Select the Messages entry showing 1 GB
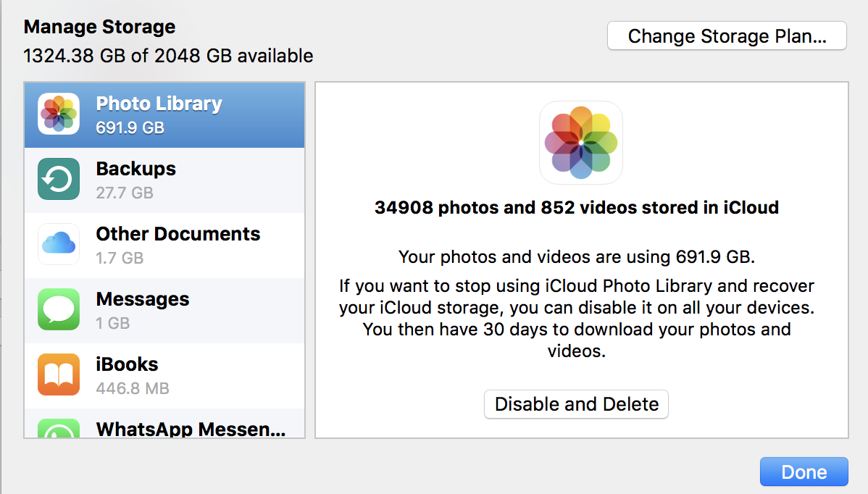868x494 pixels. point(164,311)
